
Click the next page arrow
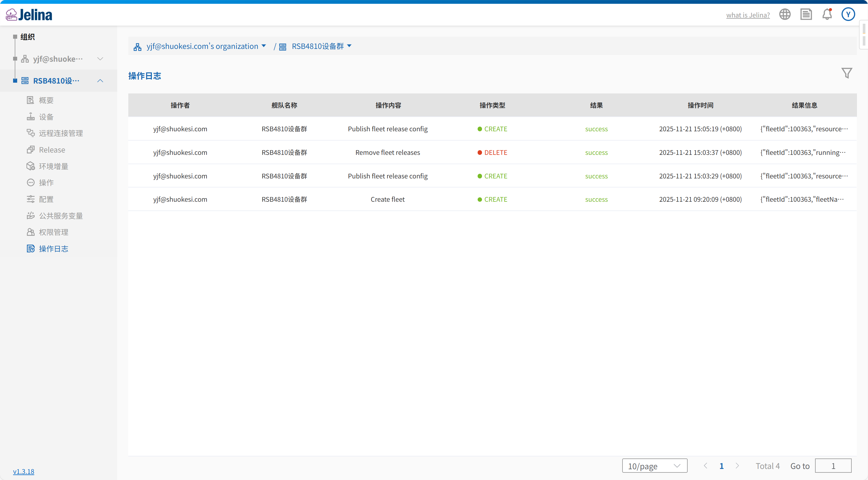[737, 466]
